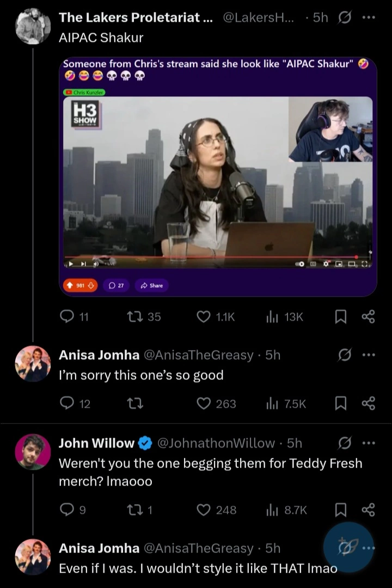Like Anisa Jomha's reply with 263 likes
This screenshot has height=588, width=392.
(217, 403)
